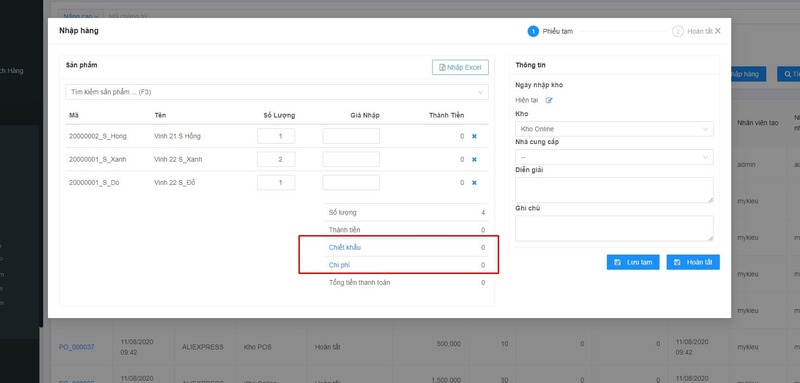800x383 pixels.
Task: Open the Kho Online warehouse dropdown
Action: (614, 129)
